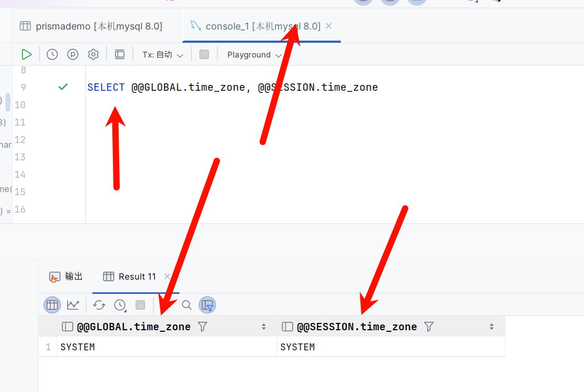
Task: Open query history clock icon in editor toolbar
Action: (52, 54)
